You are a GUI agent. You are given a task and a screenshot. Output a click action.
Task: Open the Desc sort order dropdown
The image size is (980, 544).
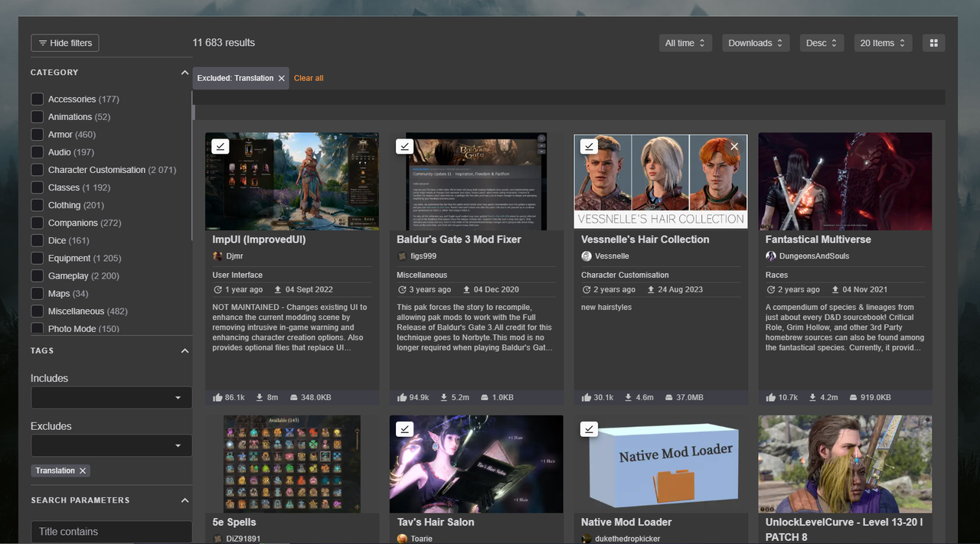click(822, 43)
